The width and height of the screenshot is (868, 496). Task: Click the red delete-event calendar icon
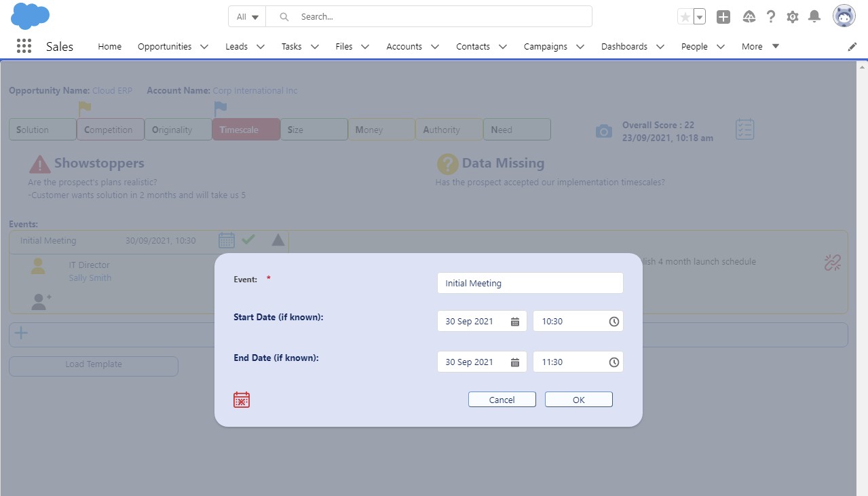click(242, 400)
